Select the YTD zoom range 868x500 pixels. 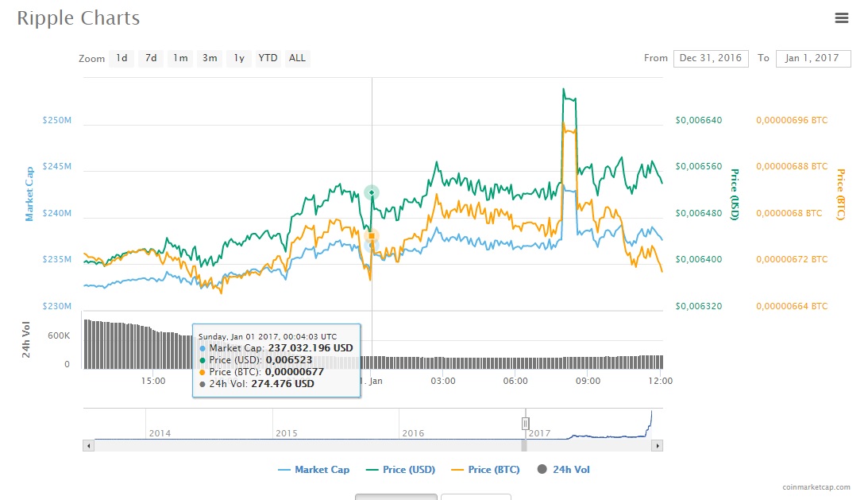coord(268,58)
